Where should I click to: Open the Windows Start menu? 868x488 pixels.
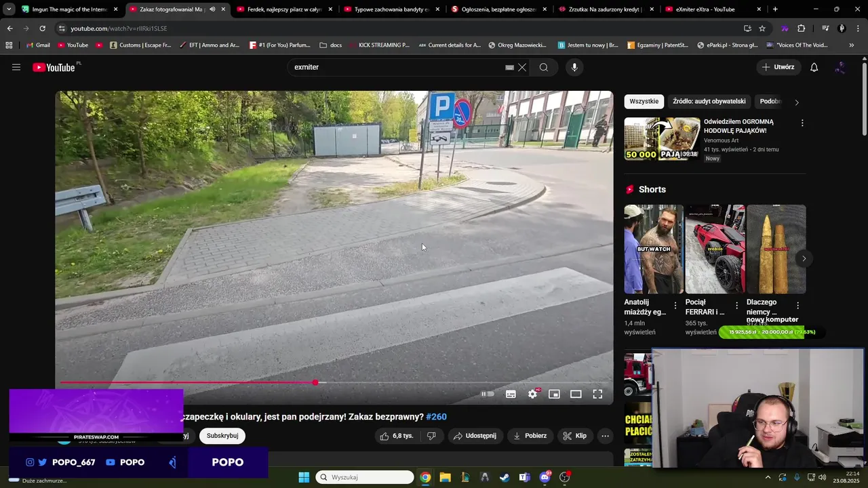304,477
